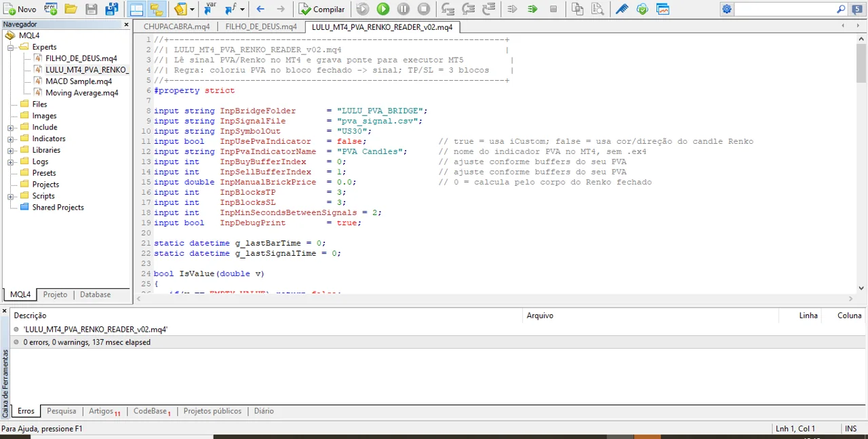
Task: Expand the styler icon dropdown arrow
Action: [192, 9]
